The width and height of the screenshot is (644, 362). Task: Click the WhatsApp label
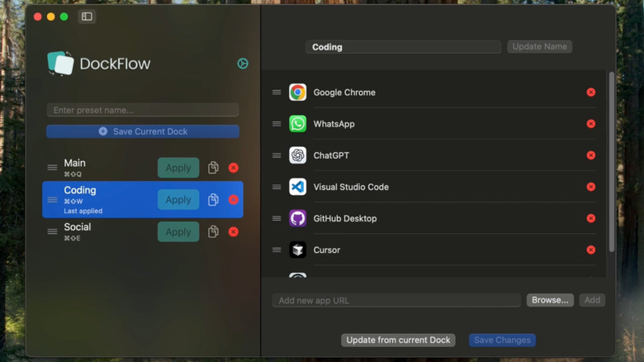pos(334,124)
